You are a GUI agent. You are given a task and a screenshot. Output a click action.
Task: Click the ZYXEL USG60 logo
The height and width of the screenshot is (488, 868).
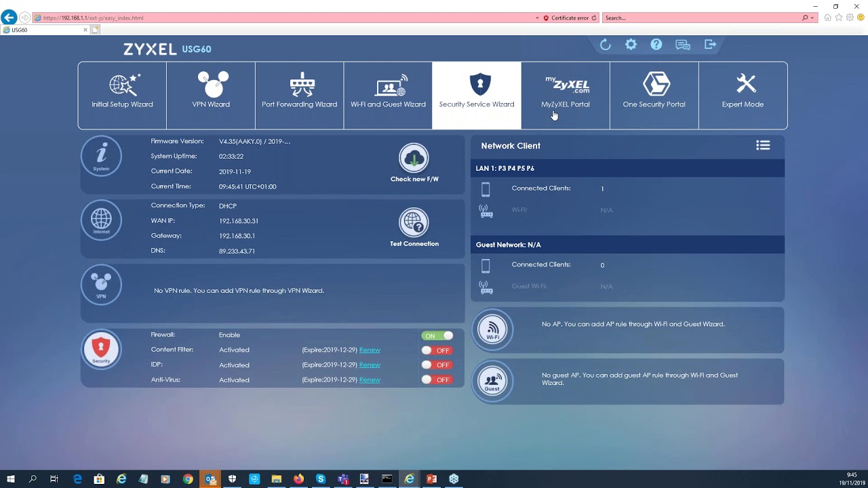(167, 49)
